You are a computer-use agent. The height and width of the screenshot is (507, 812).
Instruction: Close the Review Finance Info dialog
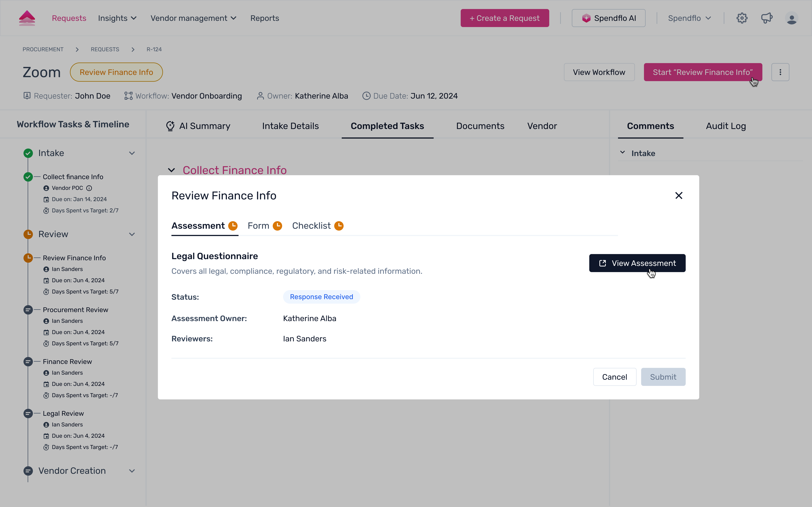point(679,195)
